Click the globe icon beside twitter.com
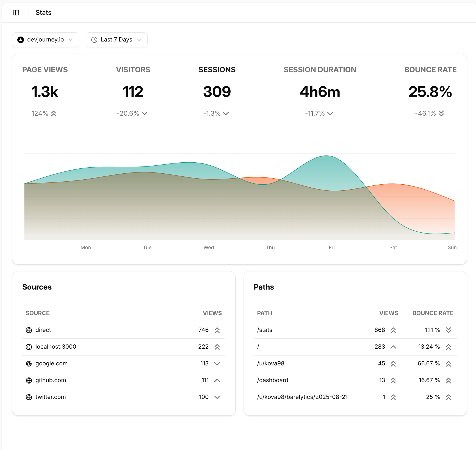Screen dimensions: 476x450 (x=29, y=397)
